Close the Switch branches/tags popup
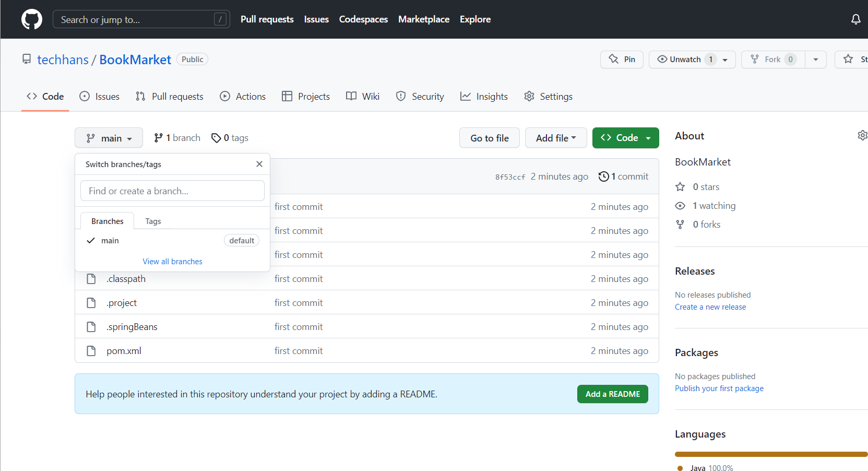Image resolution: width=868 pixels, height=471 pixels. click(259, 164)
